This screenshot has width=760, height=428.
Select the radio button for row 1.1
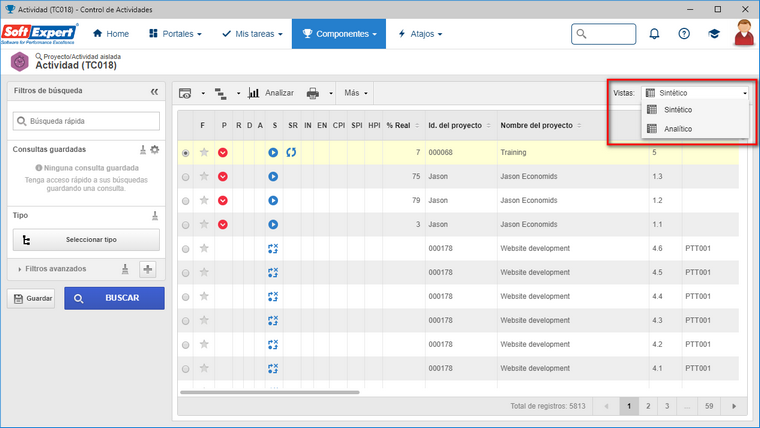tap(186, 225)
